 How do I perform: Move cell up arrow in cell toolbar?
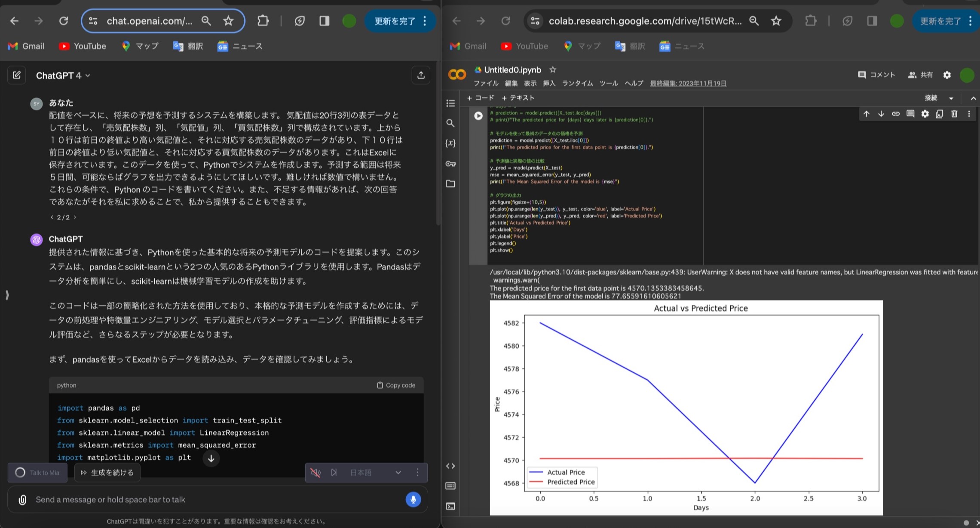(x=867, y=114)
